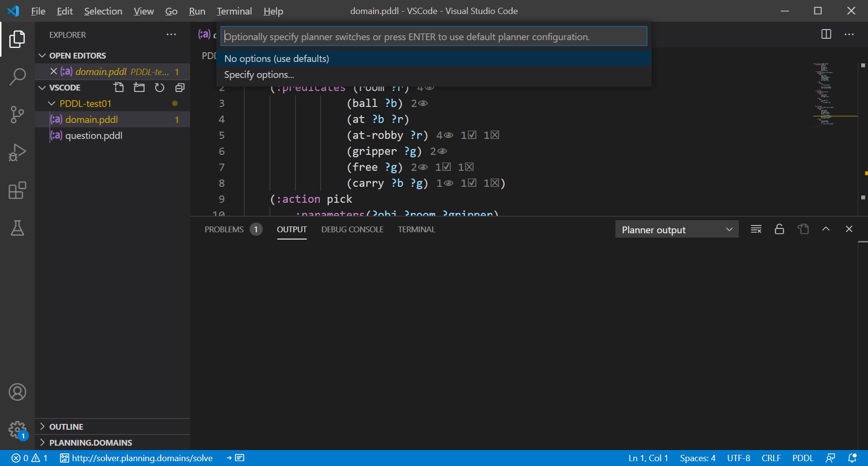Click errors and warnings status indicator
The height and width of the screenshot is (466, 868).
[x=30, y=458]
